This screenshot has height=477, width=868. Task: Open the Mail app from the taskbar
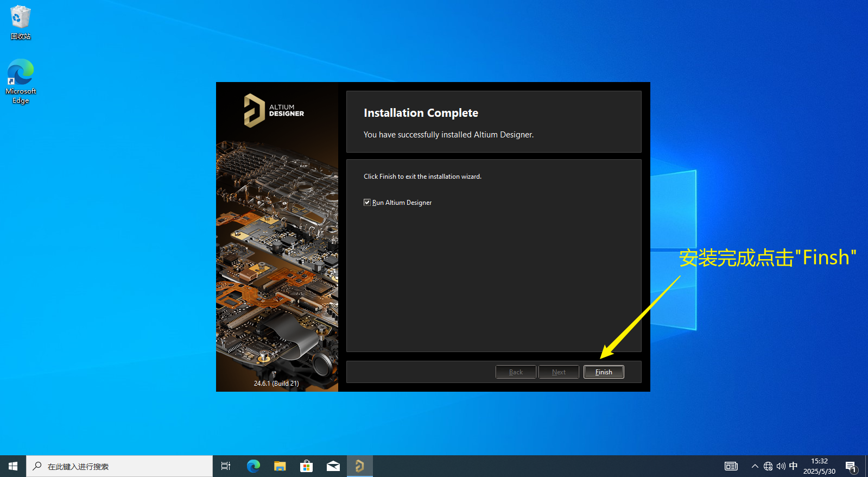point(333,466)
